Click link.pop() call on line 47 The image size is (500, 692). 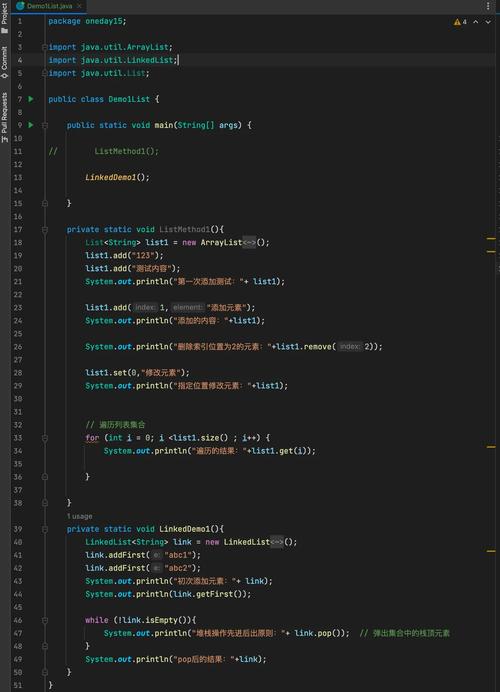tap(319, 633)
